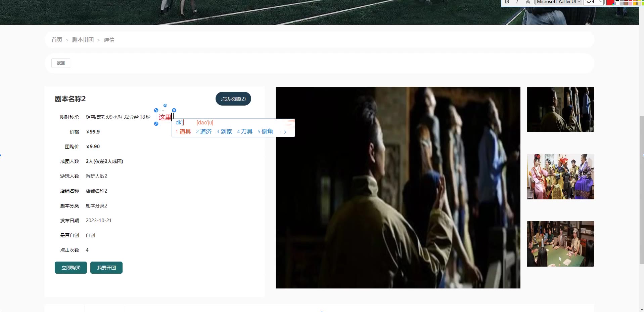
Task: Choose IME candidate 2 道济
Action: pos(204,131)
